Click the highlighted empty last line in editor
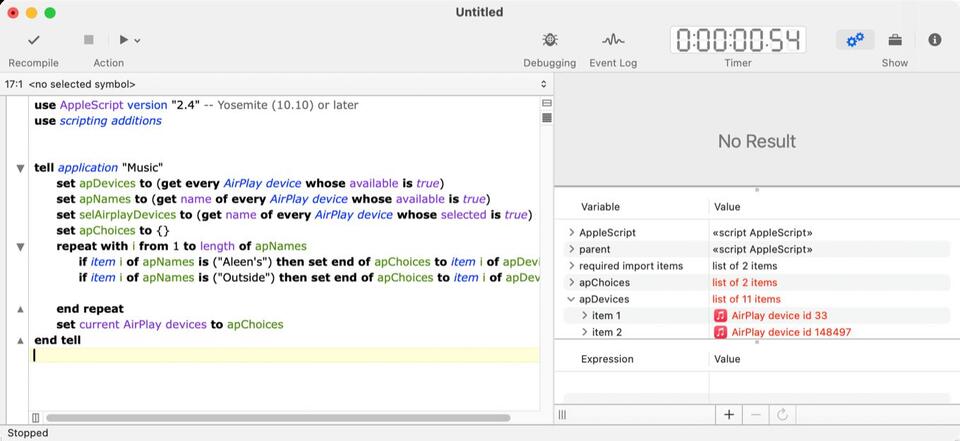Screen dimensions: 960x441 [286, 356]
